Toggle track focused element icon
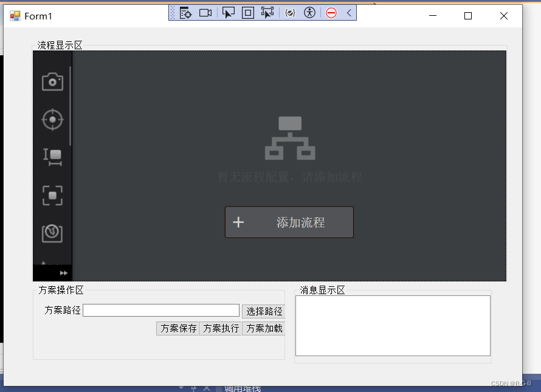Viewport: 541px width, 392px height. coord(267,13)
